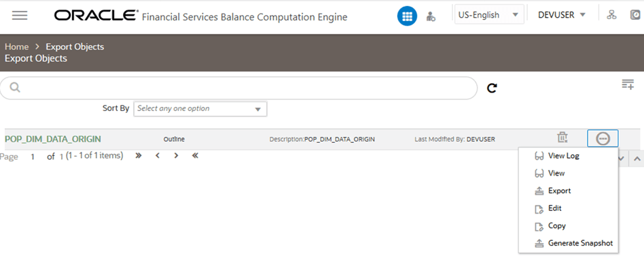Viewport: 644px width, 260px height.
Task: Go to Home breadcrumb link
Action: [x=17, y=46]
